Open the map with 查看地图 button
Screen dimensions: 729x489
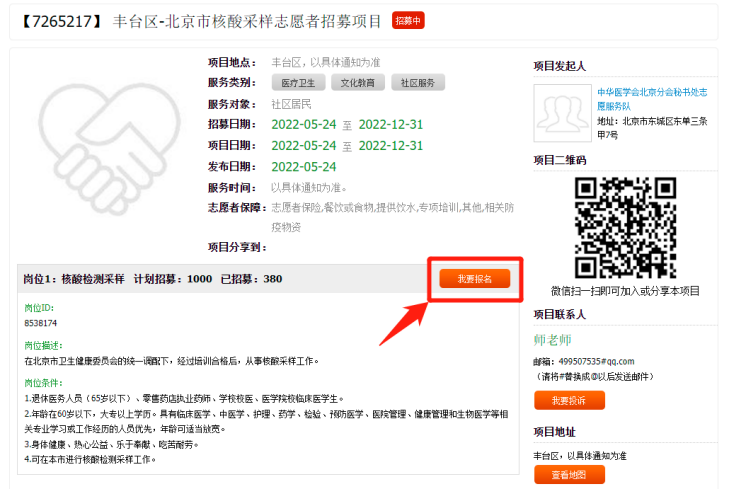pyautogui.click(x=570, y=475)
